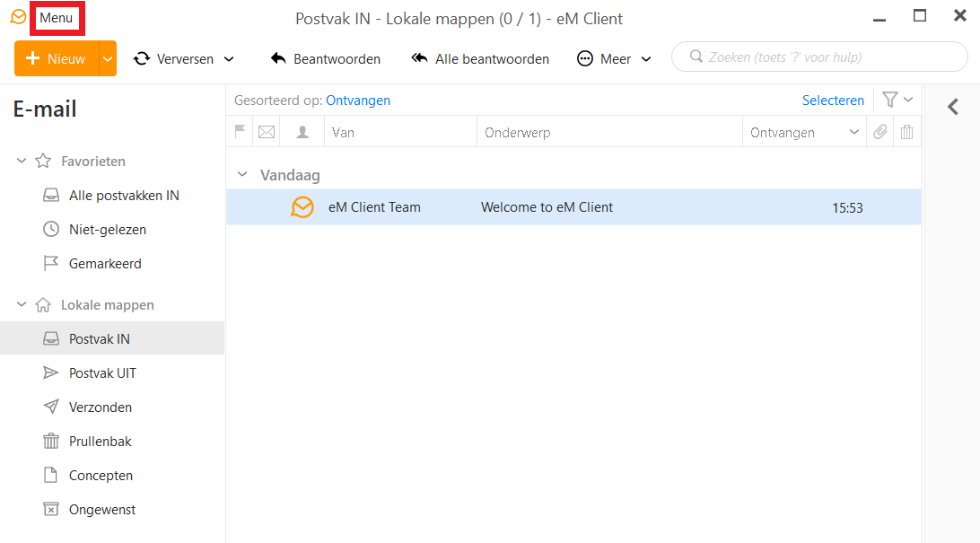Open the filter funnel icon
This screenshot has width=980, height=543.
(x=889, y=100)
